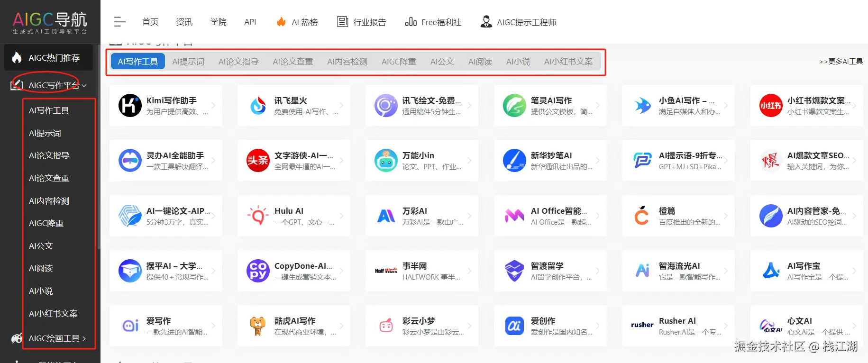
Task: Open the 学院 top menu item
Action: [219, 22]
